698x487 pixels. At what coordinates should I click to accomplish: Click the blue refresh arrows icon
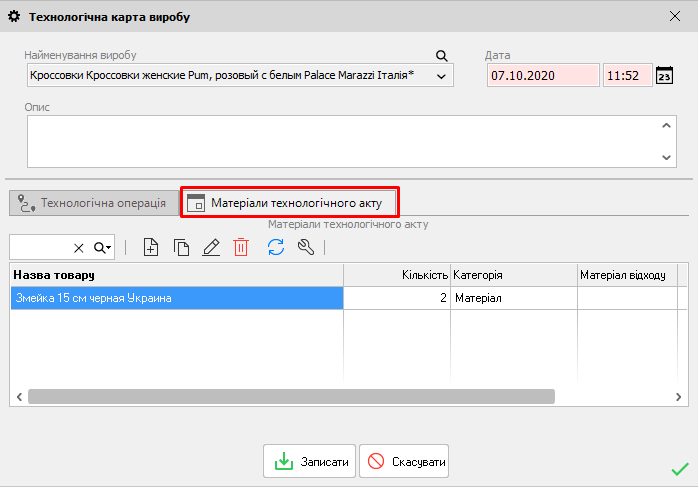276,248
